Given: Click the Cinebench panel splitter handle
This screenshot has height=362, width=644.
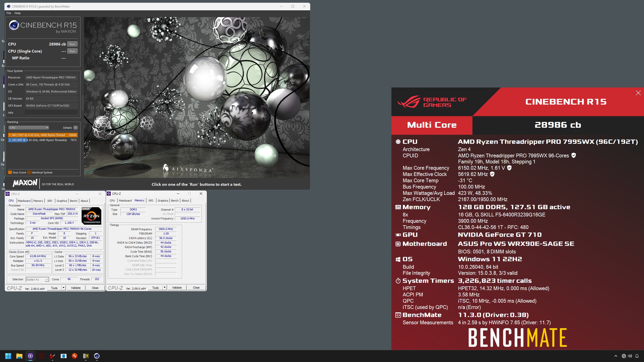Looking at the screenshot, I should click(82, 103).
